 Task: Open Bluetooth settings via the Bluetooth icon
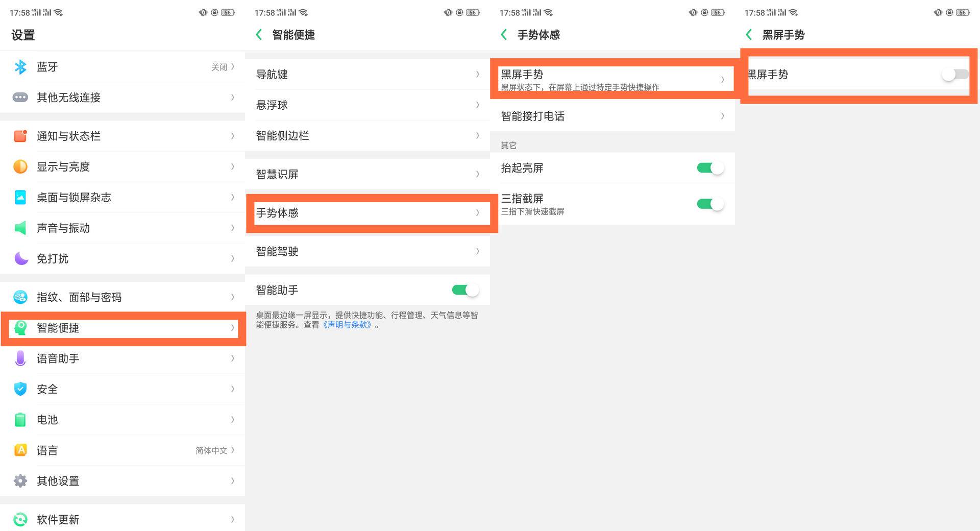(20, 66)
